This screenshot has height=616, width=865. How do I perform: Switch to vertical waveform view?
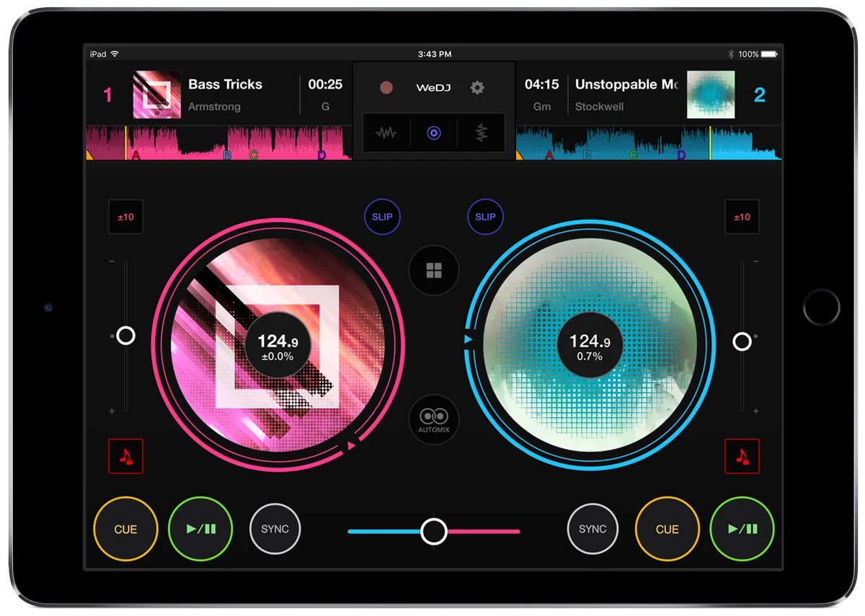(x=481, y=133)
